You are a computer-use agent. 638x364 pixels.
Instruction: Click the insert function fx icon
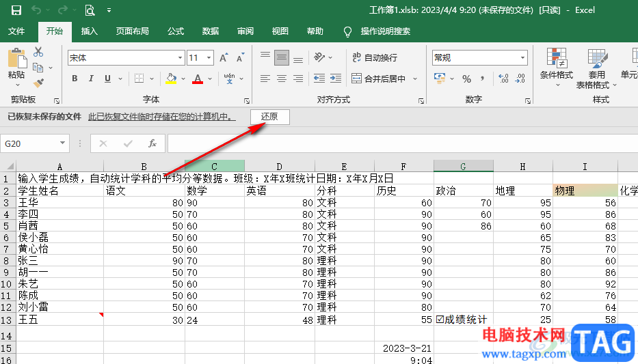(152, 143)
